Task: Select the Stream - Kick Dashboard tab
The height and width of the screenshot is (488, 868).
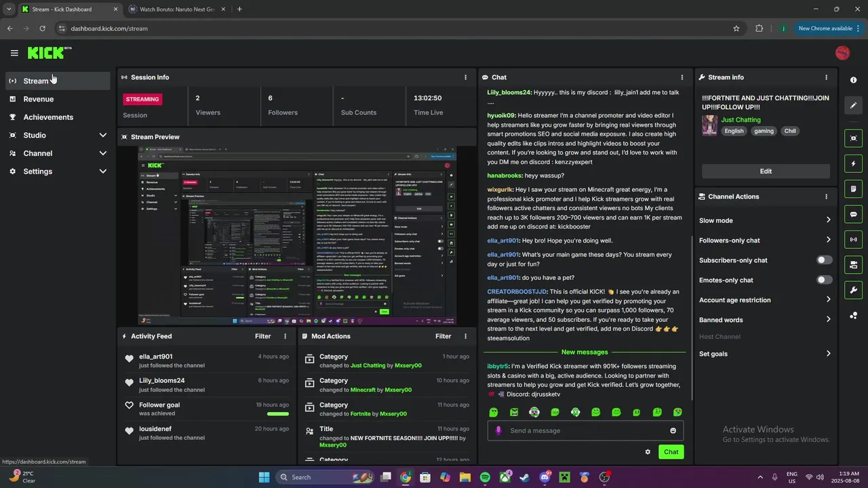Action: (69, 9)
